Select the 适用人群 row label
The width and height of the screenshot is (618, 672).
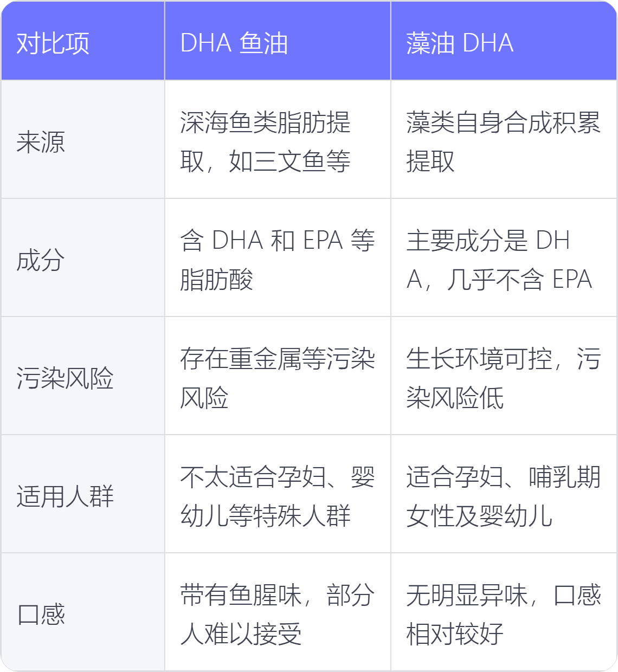pyautogui.click(x=65, y=496)
